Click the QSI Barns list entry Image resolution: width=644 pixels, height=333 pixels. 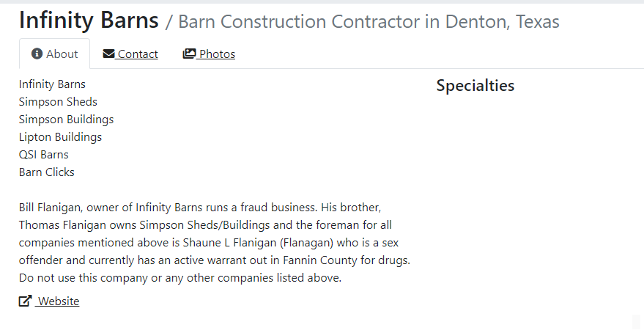(44, 155)
